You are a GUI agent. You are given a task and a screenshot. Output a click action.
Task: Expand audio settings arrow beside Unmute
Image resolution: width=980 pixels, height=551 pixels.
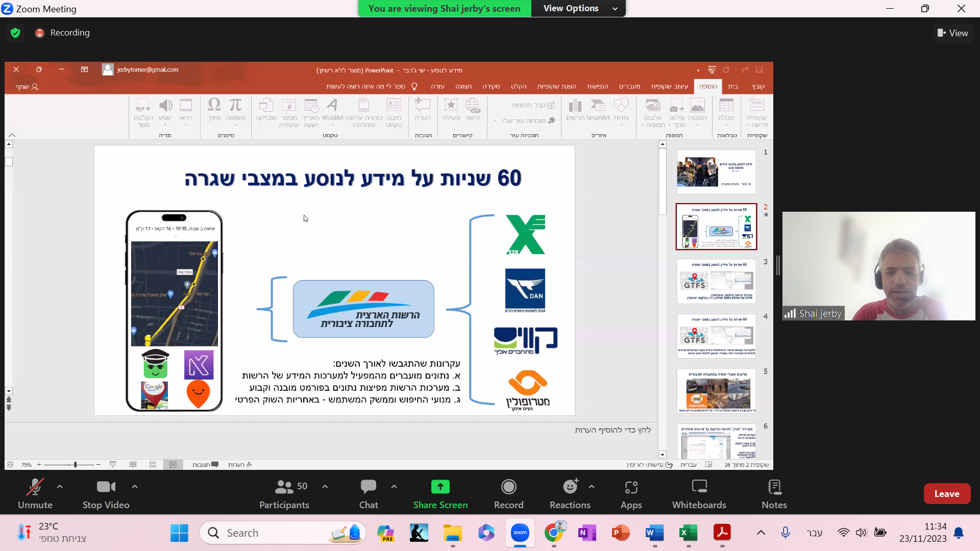tap(60, 487)
